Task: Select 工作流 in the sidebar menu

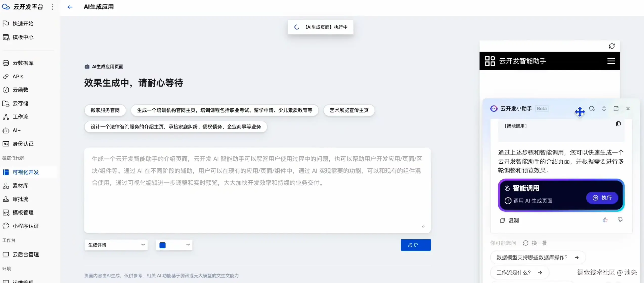Action: [x=20, y=117]
